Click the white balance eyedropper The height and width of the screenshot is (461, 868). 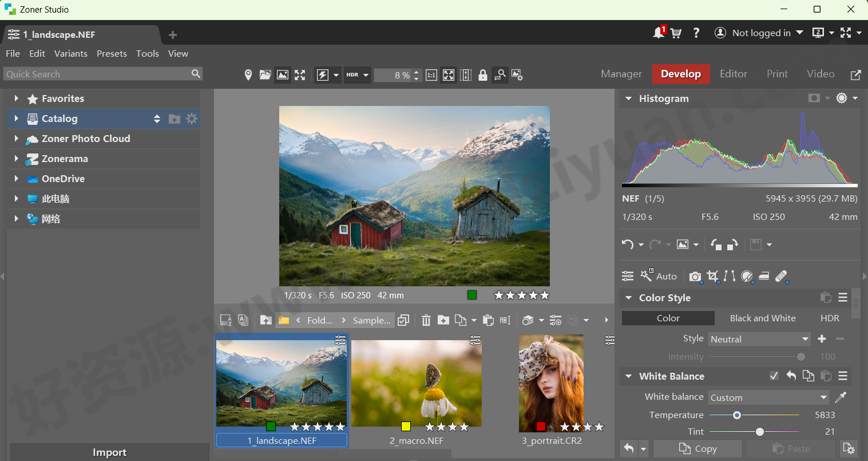(841, 397)
